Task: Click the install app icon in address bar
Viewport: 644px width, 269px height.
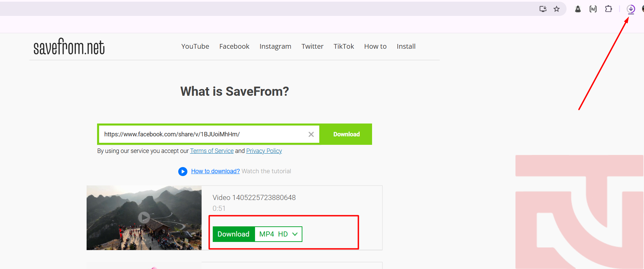Action: click(543, 9)
